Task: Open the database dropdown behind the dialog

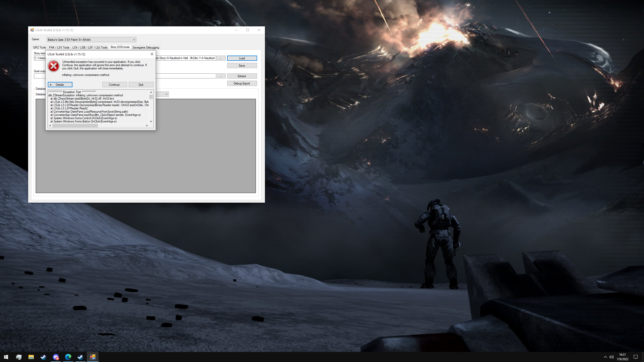Action: point(166,94)
